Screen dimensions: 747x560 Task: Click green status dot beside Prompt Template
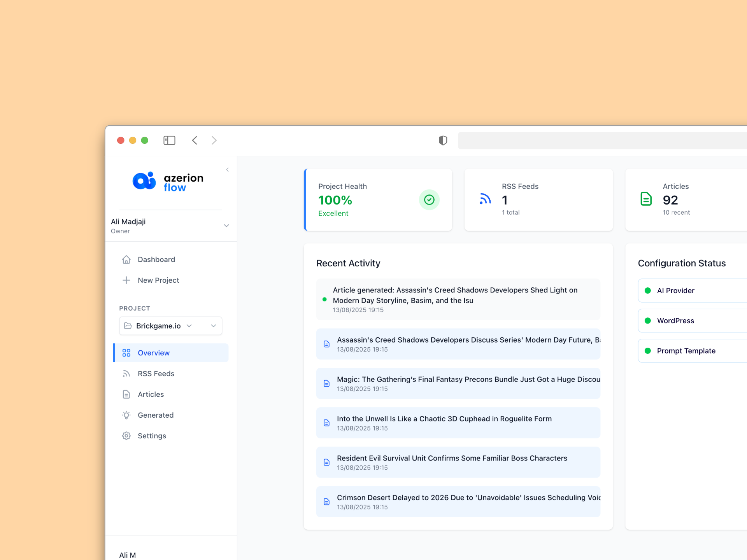(648, 351)
